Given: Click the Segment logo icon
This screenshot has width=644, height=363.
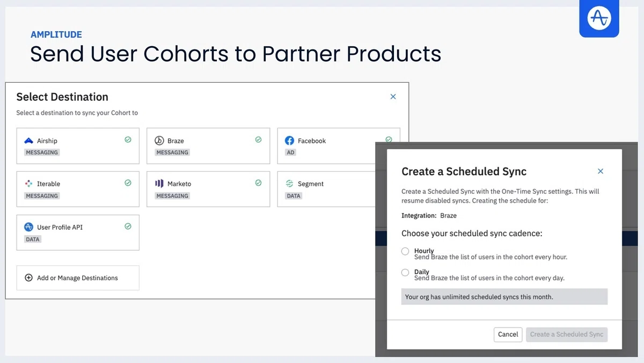Looking at the screenshot, I should pos(289,184).
